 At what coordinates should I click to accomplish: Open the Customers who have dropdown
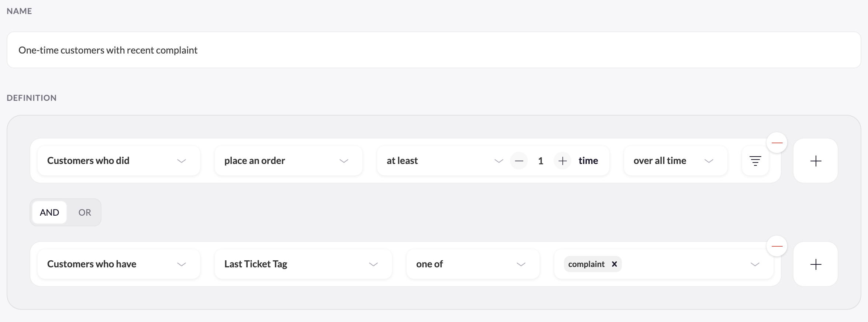pos(119,264)
